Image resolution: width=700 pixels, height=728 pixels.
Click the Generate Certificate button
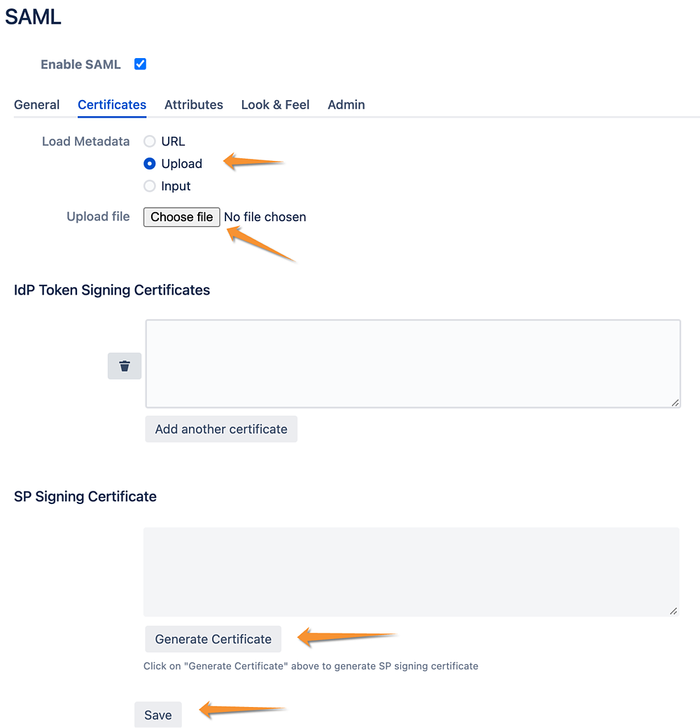pyautogui.click(x=213, y=639)
